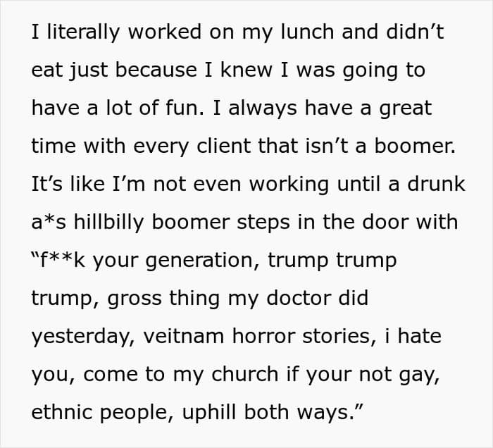Image resolution: width=493 pixels, height=448 pixels.
Task: Click the word "door" in sixth line
Action: (x=385, y=222)
